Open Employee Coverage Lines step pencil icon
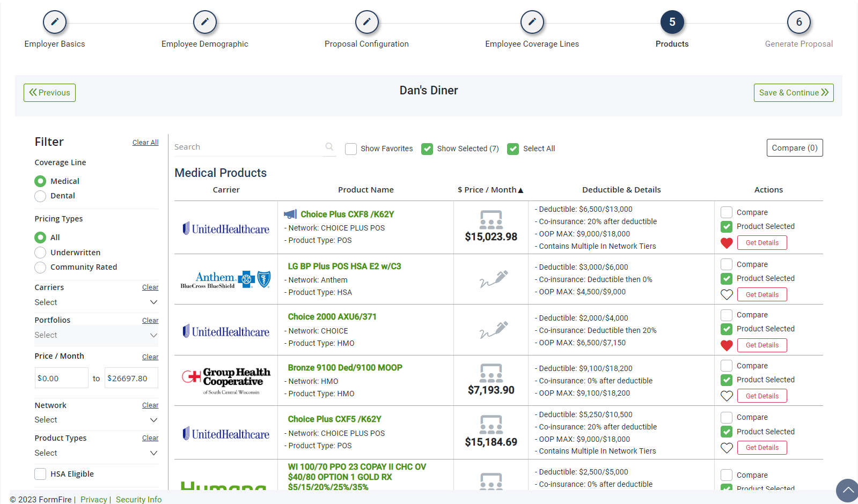This screenshot has width=858, height=504. tap(532, 22)
